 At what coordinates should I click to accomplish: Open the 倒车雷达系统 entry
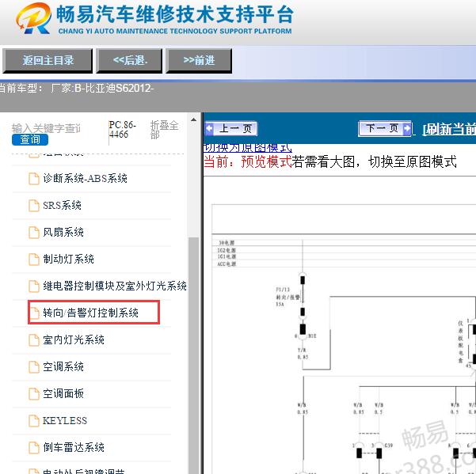coord(74,447)
